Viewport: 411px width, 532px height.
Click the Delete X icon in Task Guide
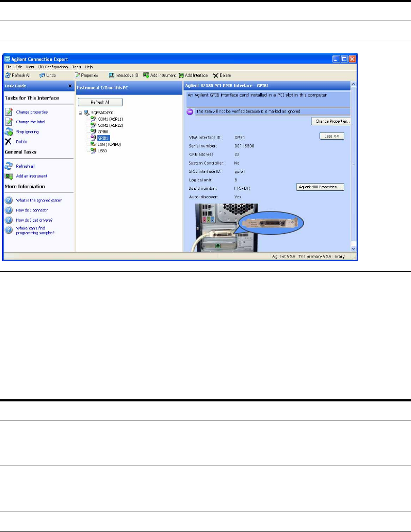8,142
